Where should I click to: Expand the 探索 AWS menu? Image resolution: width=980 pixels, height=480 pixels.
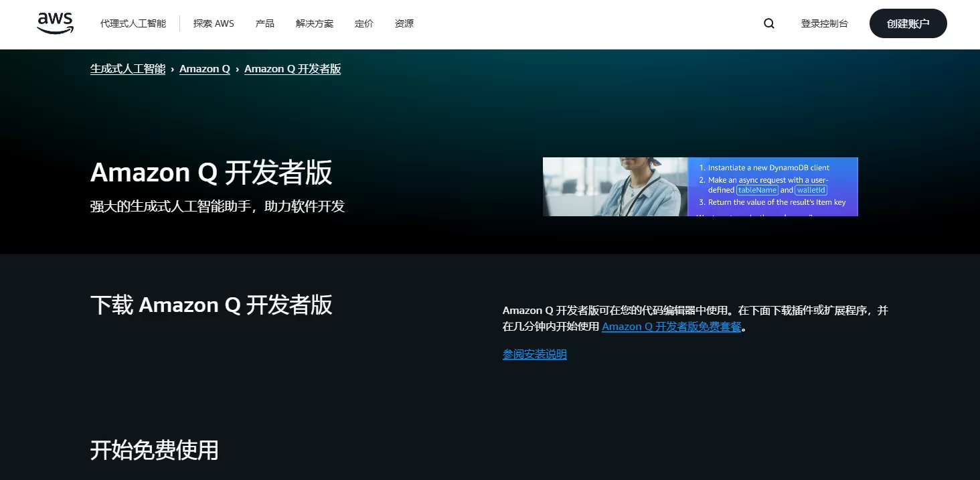point(214,23)
